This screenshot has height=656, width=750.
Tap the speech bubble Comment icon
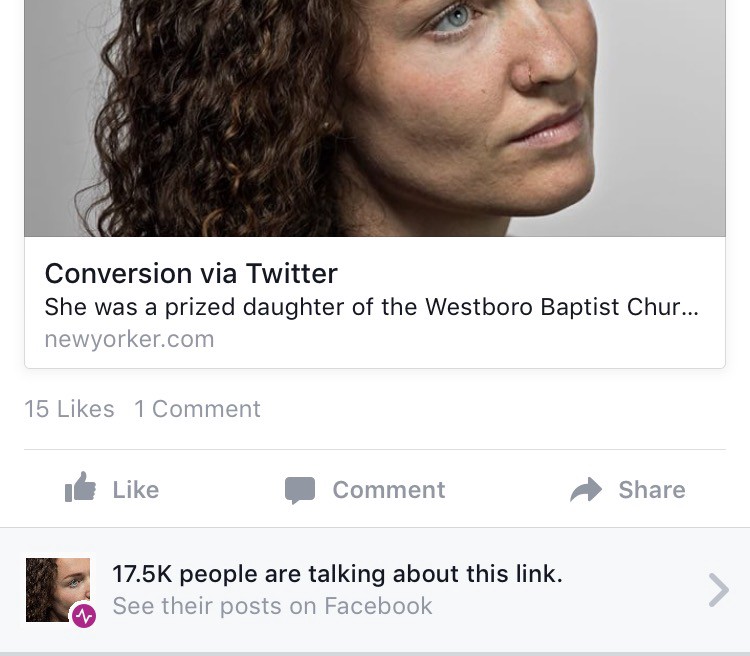click(x=300, y=490)
